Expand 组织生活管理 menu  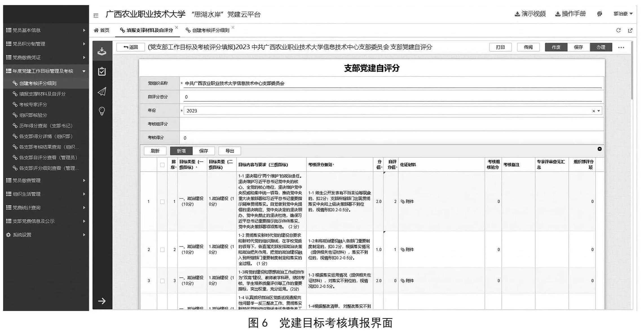46,194
